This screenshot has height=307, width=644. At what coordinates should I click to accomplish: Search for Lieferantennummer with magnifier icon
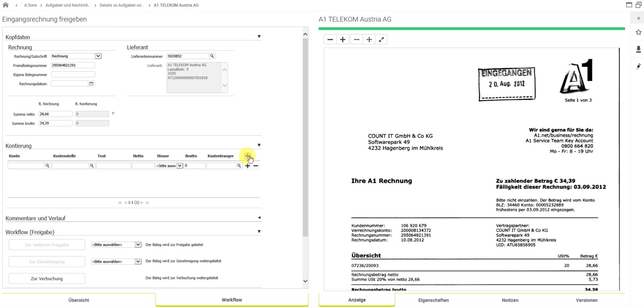point(212,56)
